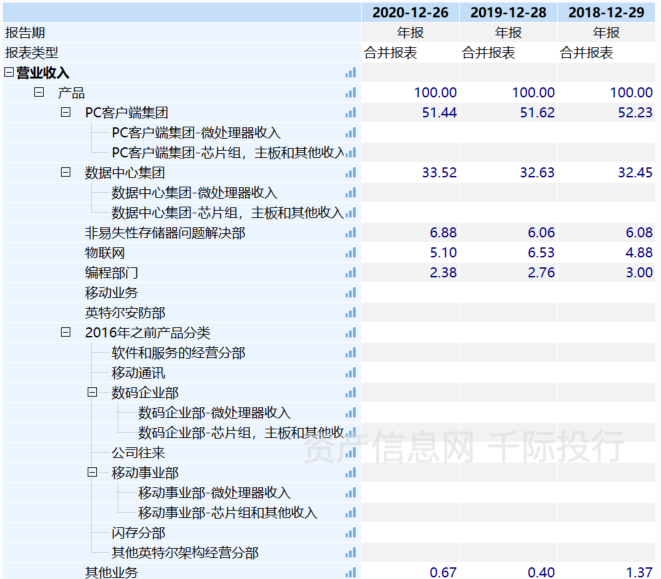This screenshot has height=579, width=661.
Task: Click chart icon for 数据中心集团 row
Action: point(350,173)
